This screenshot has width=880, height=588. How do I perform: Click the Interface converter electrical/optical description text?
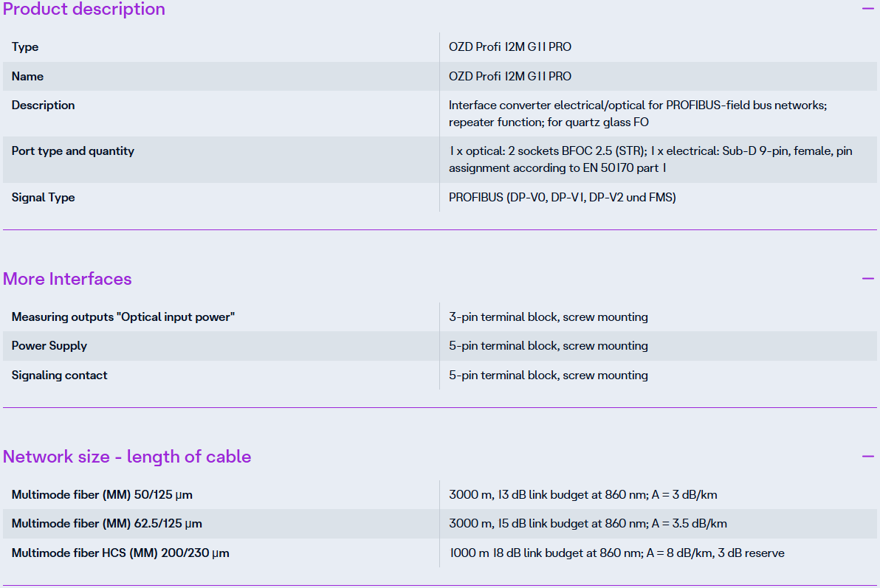638,114
